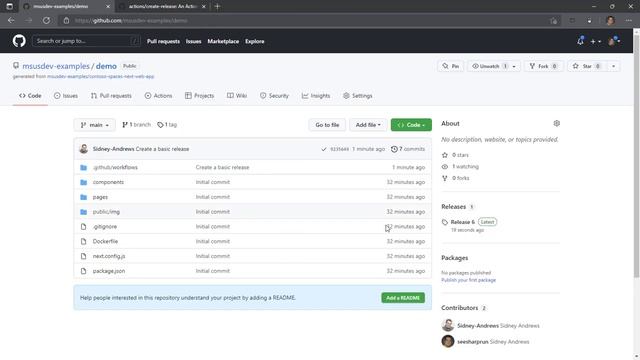Viewport: 640px width, 360px height.
Task: Reload the page with refresh icon
Action: click(x=46, y=20)
